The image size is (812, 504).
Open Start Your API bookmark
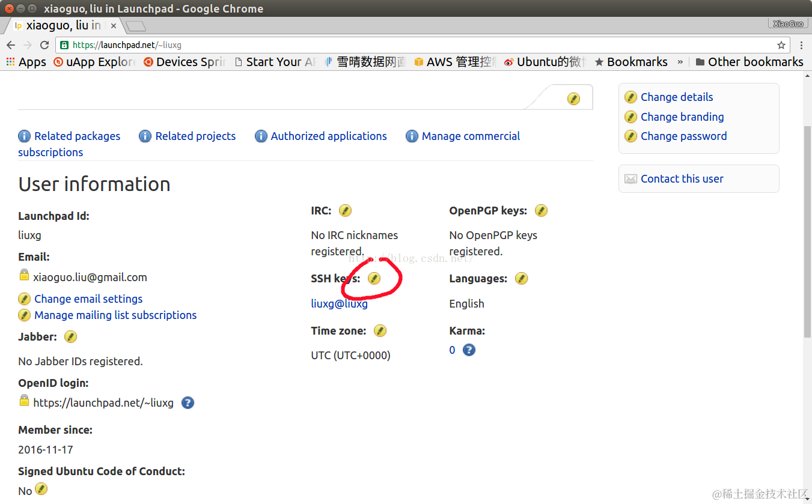275,62
